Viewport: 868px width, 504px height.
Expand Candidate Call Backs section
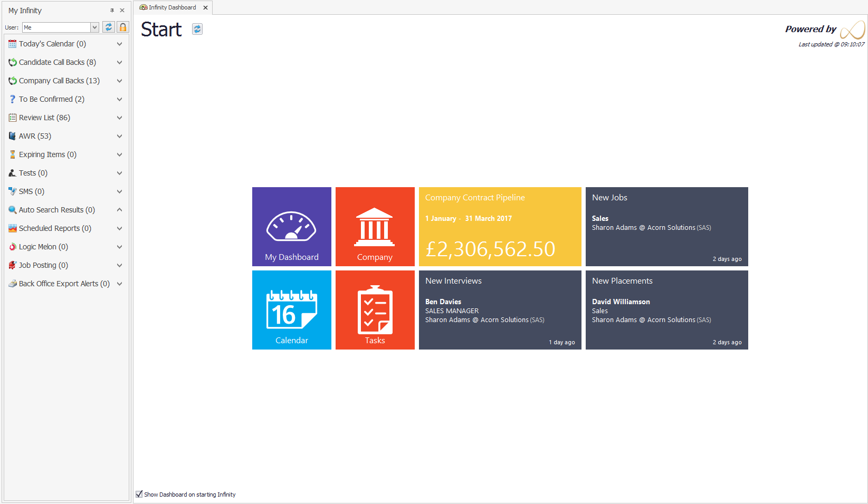(x=120, y=62)
